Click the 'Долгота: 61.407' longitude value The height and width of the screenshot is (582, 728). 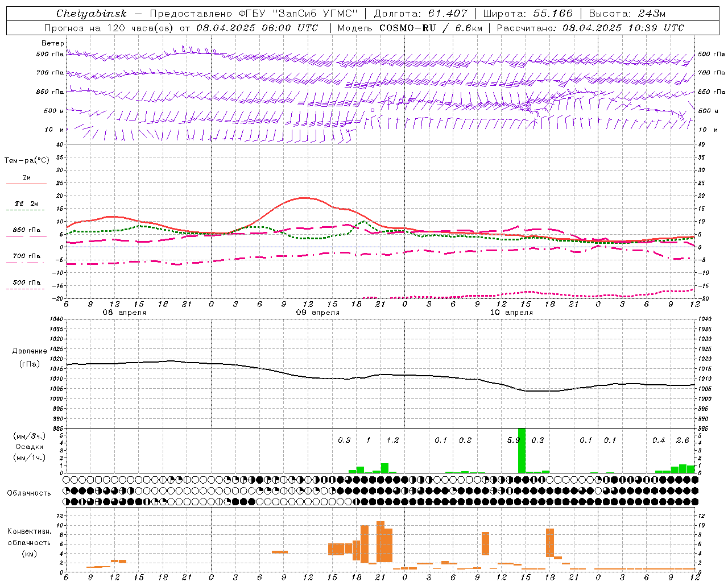click(420, 14)
